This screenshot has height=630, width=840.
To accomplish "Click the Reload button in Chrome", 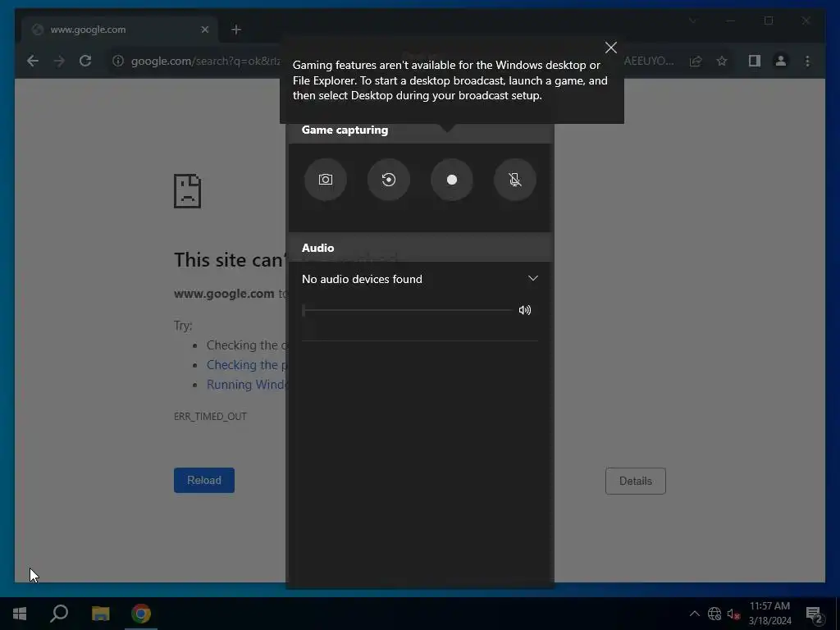I will (204, 480).
